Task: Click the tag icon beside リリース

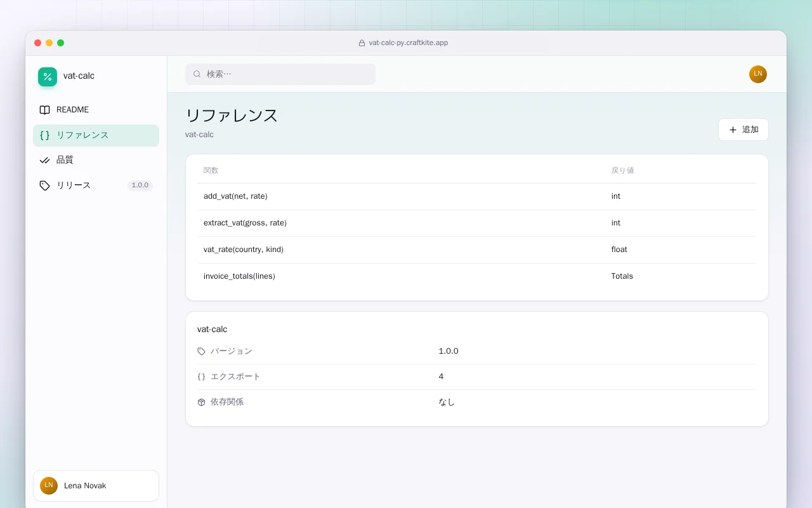Action: [x=44, y=185]
